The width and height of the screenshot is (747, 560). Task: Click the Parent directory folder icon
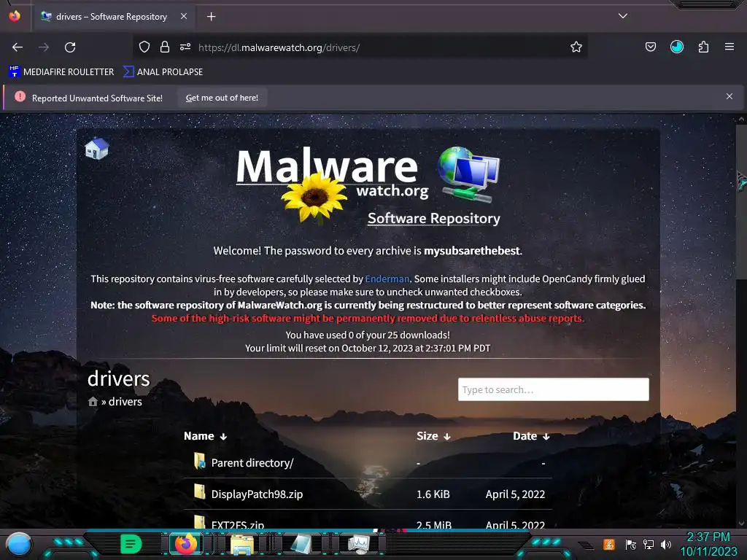pos(200,461)
